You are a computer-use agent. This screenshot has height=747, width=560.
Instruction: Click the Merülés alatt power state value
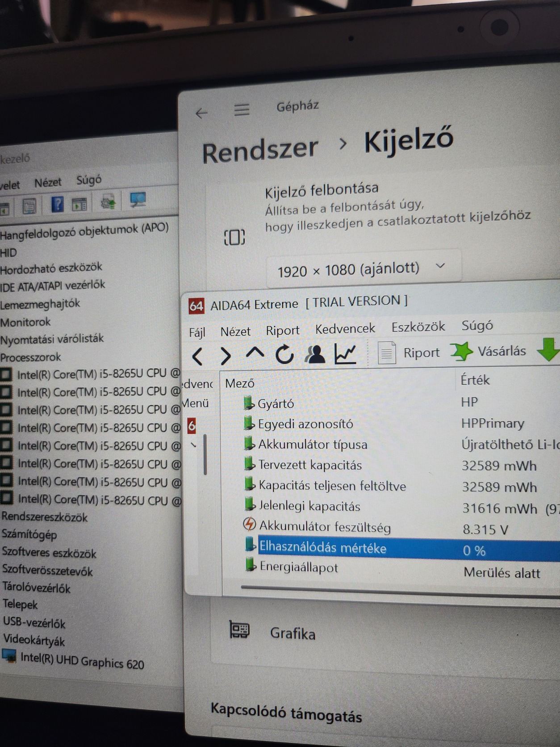tap(502, 572)
